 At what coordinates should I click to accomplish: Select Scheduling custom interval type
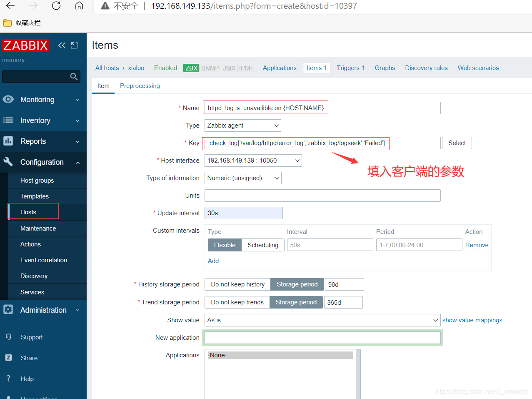tap(263, 245)
